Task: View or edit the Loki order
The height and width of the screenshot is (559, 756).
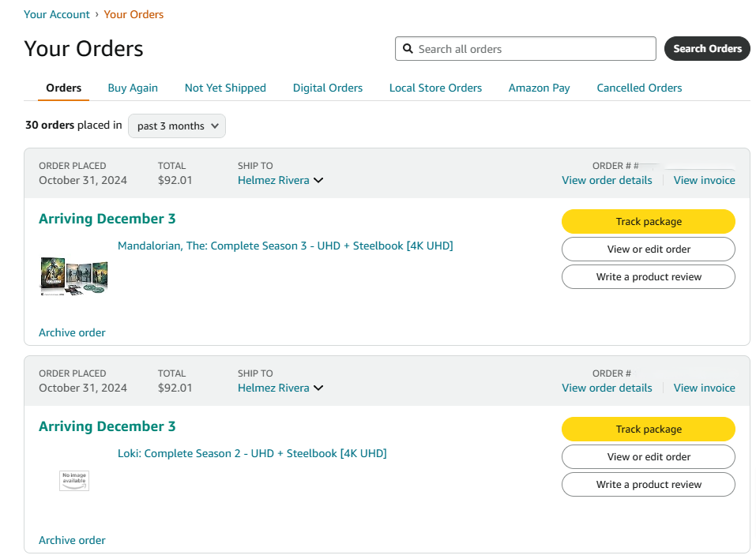Action: (649, 457)
